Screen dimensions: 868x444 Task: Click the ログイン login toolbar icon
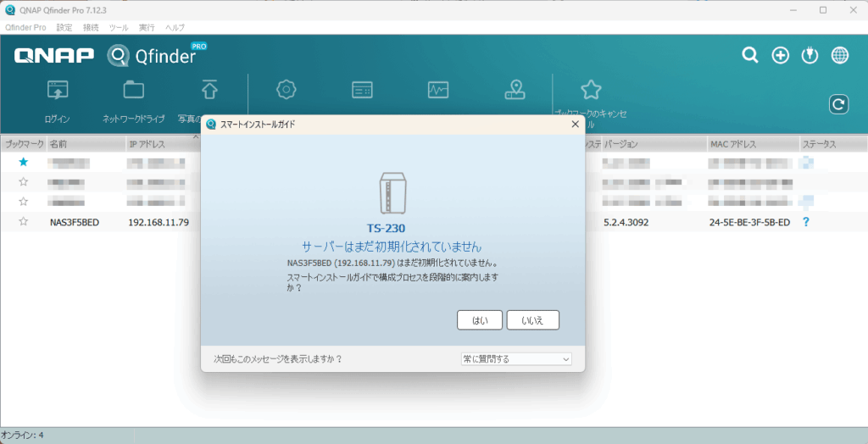coord(58,90)
